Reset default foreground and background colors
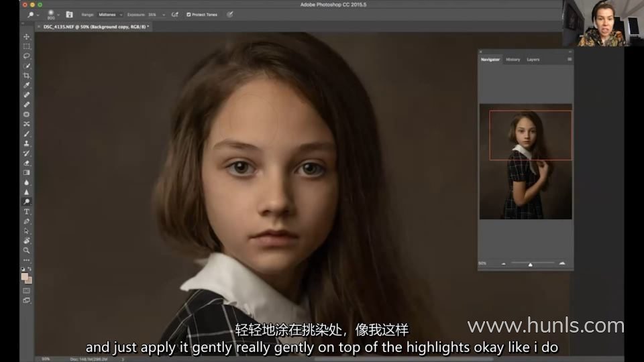The height and width of the screenshot is (362, 644). click(x=23, y=269)
